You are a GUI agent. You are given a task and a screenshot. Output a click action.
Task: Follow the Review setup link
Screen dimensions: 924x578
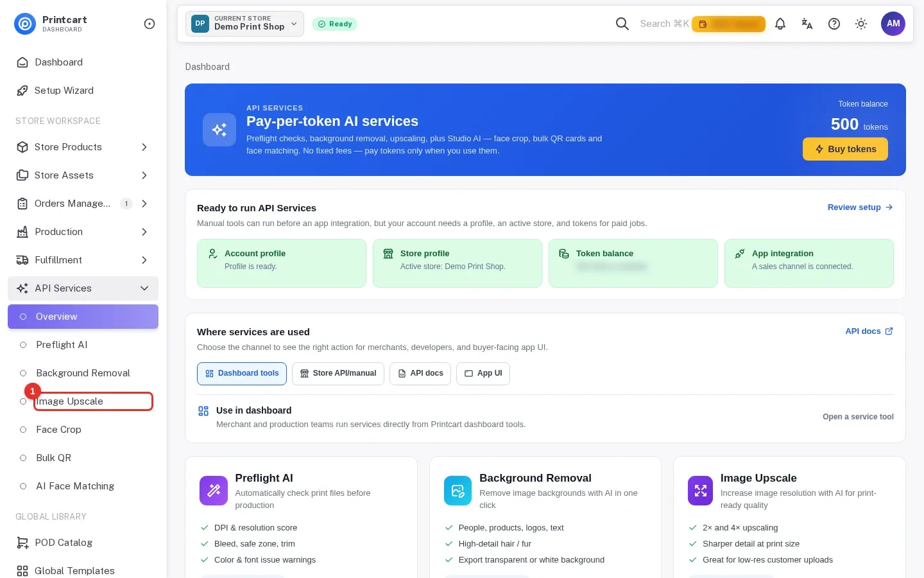860,207
